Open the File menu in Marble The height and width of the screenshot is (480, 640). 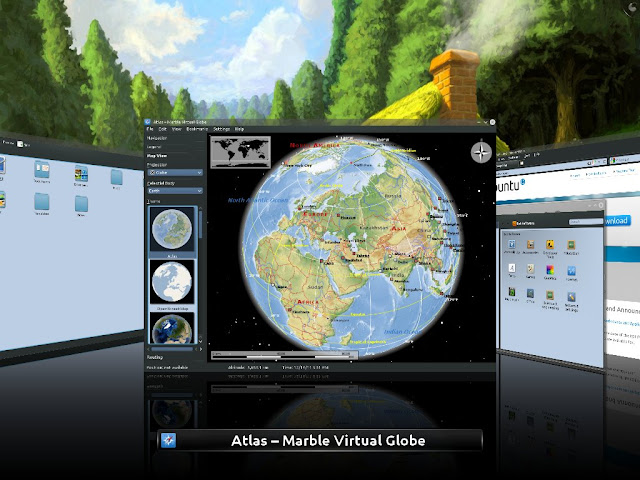tap(150, 129)
